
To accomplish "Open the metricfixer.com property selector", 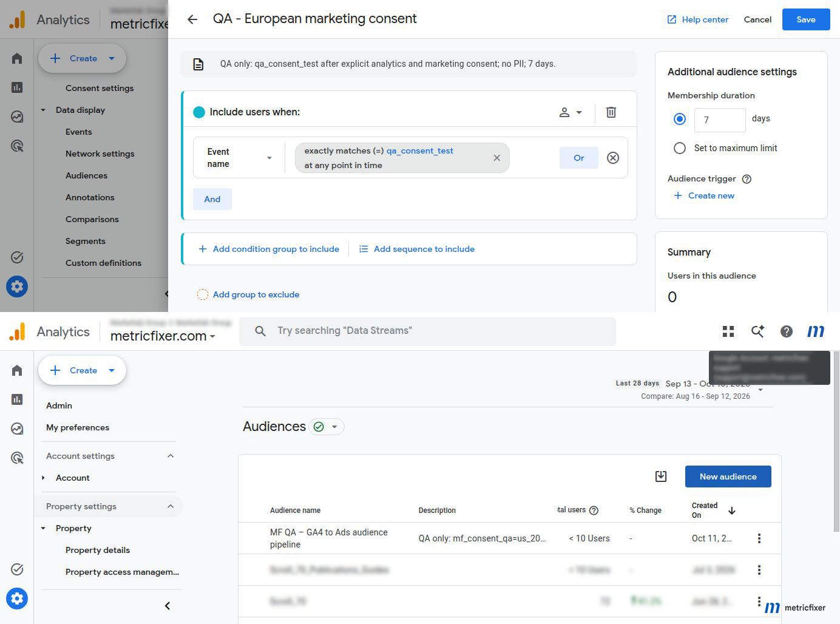I will pyautogui.click(x=163, y=336).
